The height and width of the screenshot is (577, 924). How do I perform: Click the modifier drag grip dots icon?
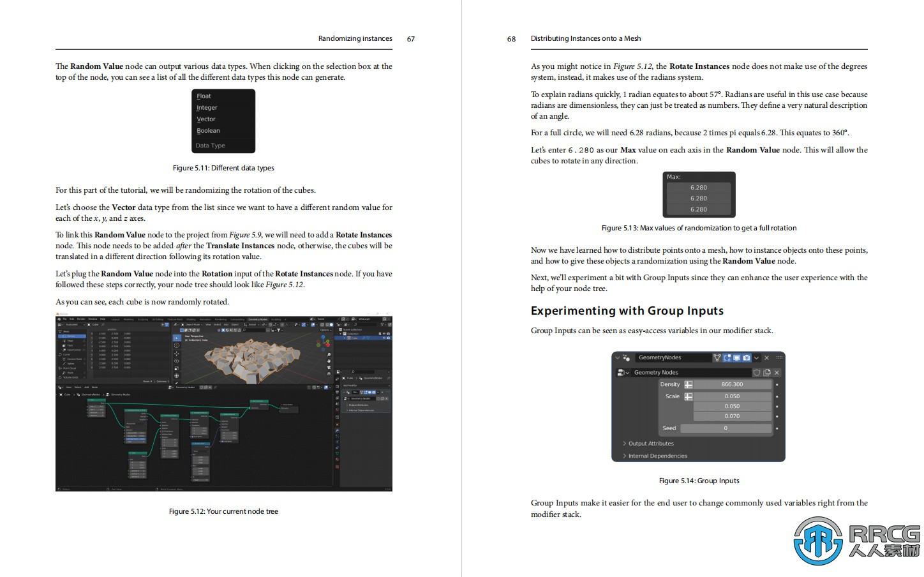point(779,357)
